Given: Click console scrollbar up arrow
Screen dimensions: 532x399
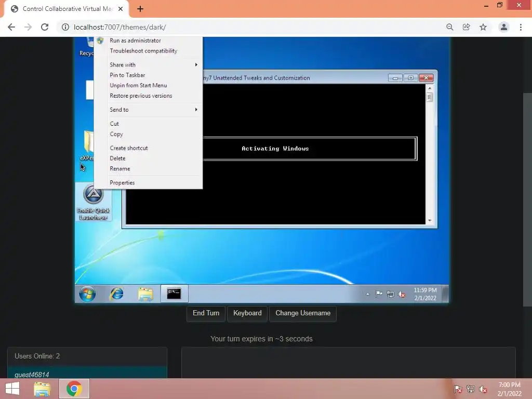Looking at the screenshot, I should click(430, 88).
